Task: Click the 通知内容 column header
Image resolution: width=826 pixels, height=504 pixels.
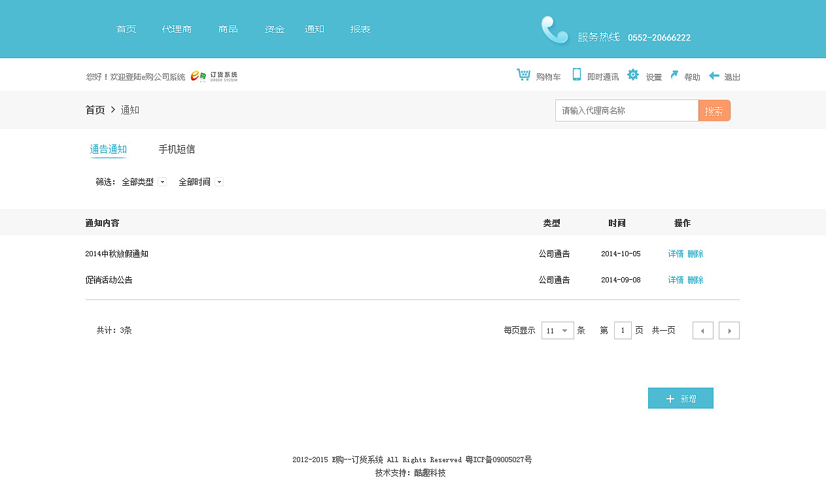Action: (102, 223)
